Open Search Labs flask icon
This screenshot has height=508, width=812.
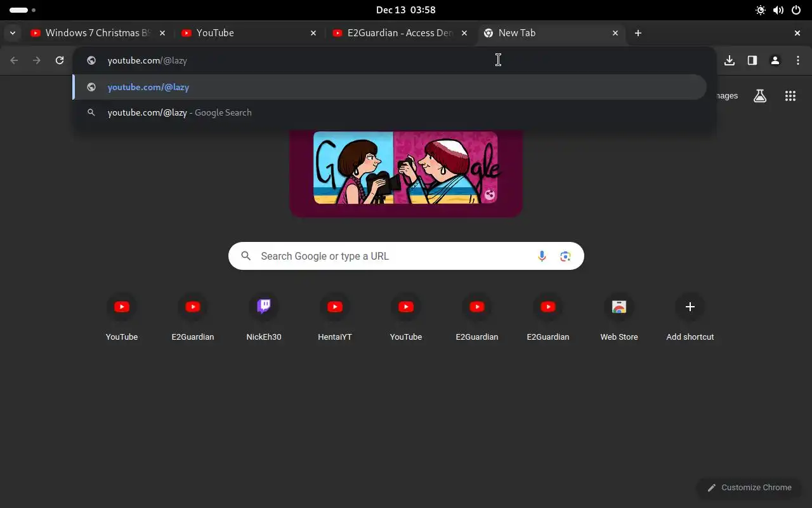(760, 96)
